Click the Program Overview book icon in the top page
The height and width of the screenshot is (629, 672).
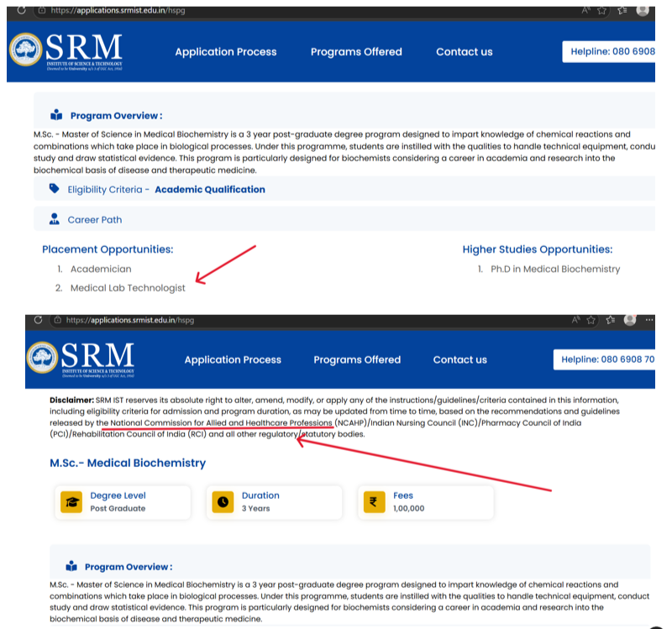tap(56, 115)
